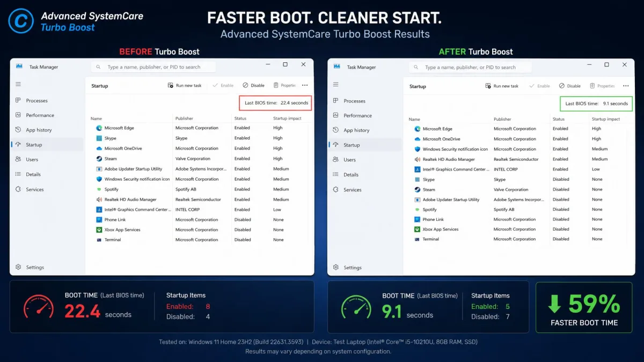Sort by Startup impact column in AFTER window
The height and width of the screenshot is (362, 644).
coord(606,119)
